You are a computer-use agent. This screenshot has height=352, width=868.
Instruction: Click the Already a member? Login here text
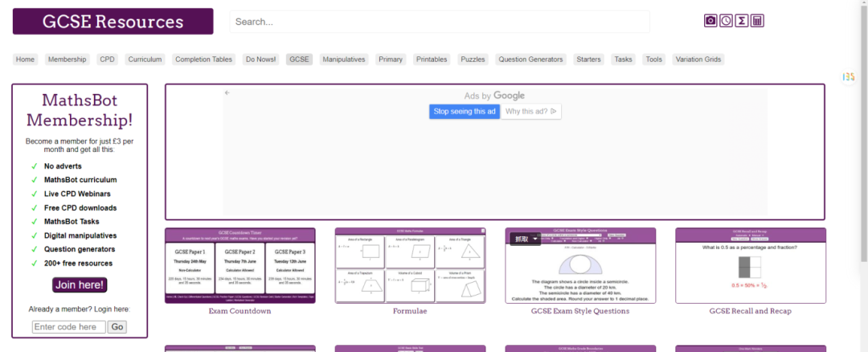[79, 309]
